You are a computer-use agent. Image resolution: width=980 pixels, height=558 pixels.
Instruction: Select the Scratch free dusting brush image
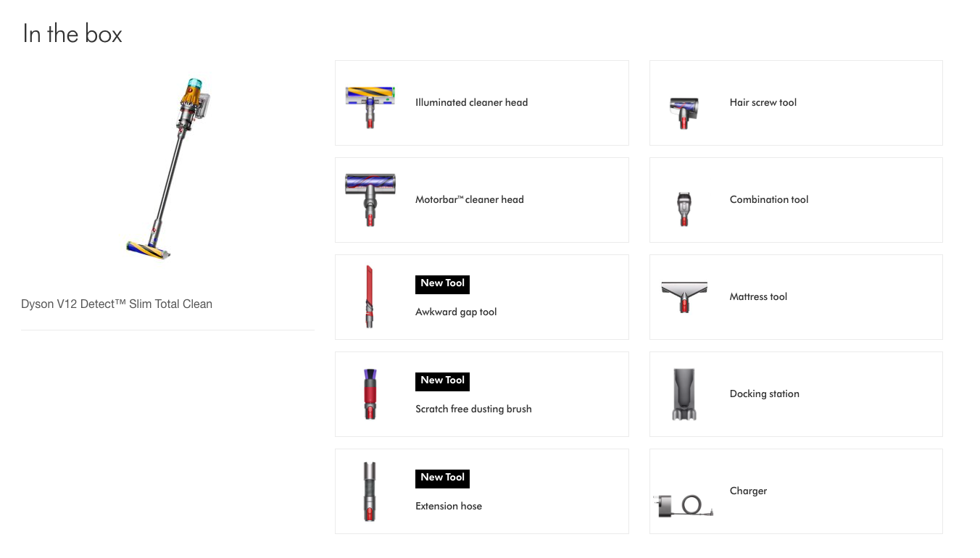[370, 394]
